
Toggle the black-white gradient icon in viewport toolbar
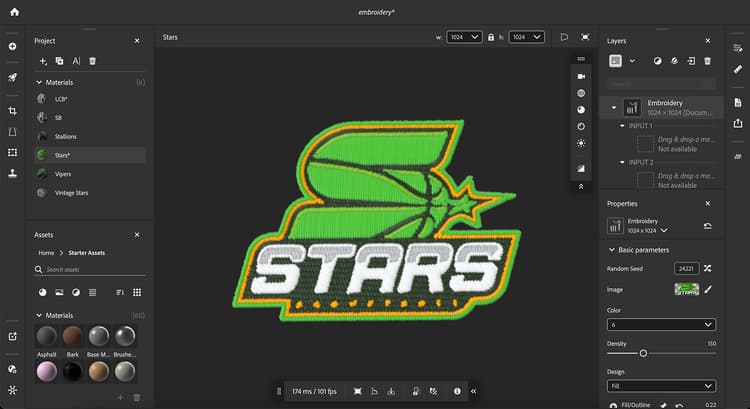581,168
